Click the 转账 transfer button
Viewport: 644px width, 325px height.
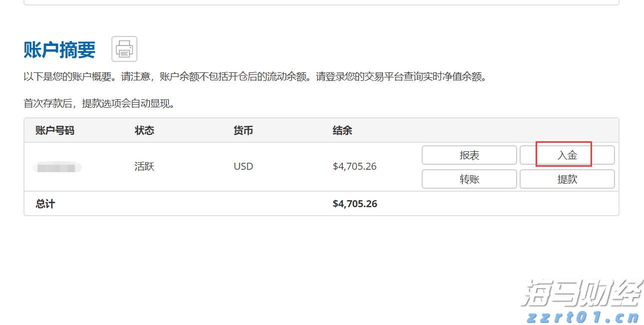click(x=469, y=179)
